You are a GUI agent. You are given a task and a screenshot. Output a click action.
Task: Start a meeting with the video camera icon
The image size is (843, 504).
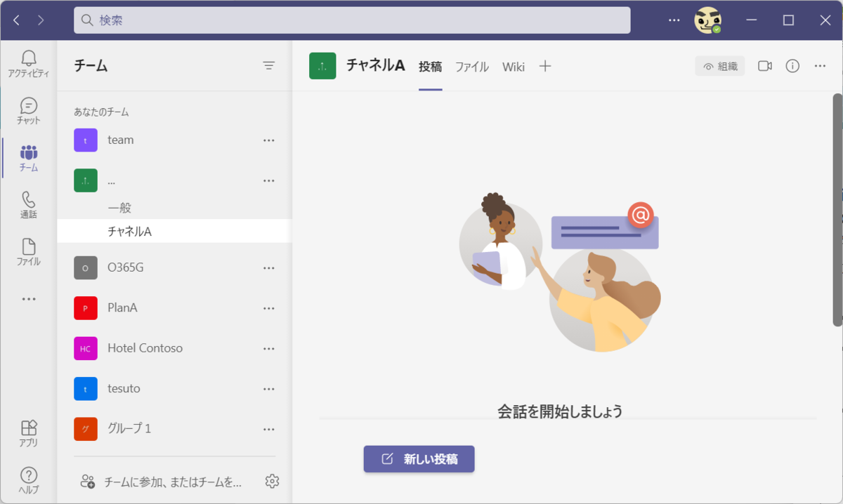coord(765,66)
